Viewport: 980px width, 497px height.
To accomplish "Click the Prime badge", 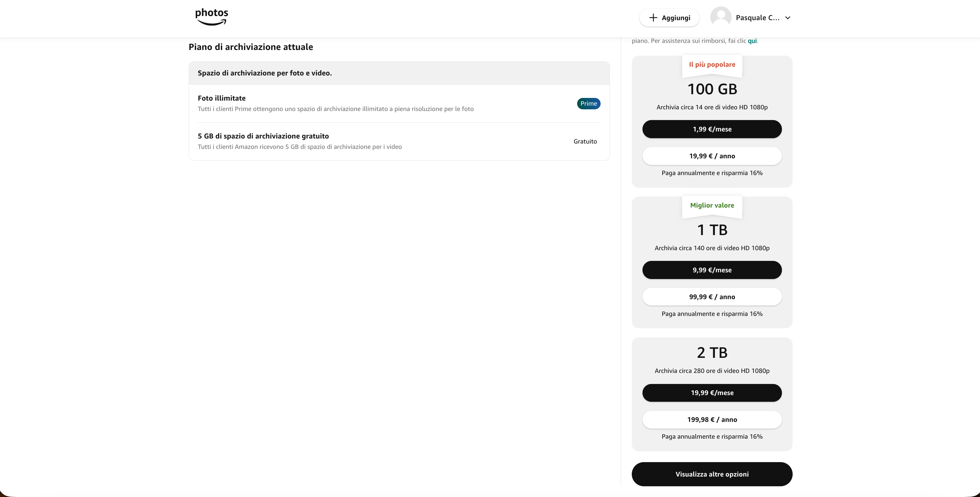I will pyautogui.click(x=588, y=104).
